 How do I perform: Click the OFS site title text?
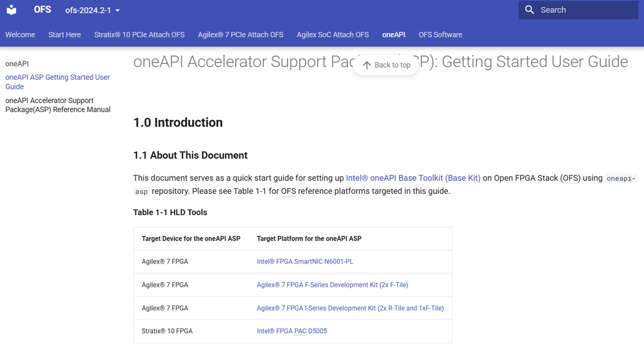pos(43,10)
